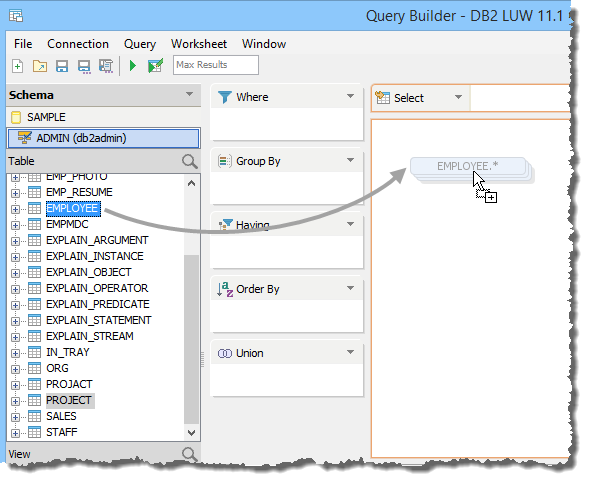Select the PROJACT table
Image resolution: width=589 pixels, height=481 pixels.
coord(69,384)
